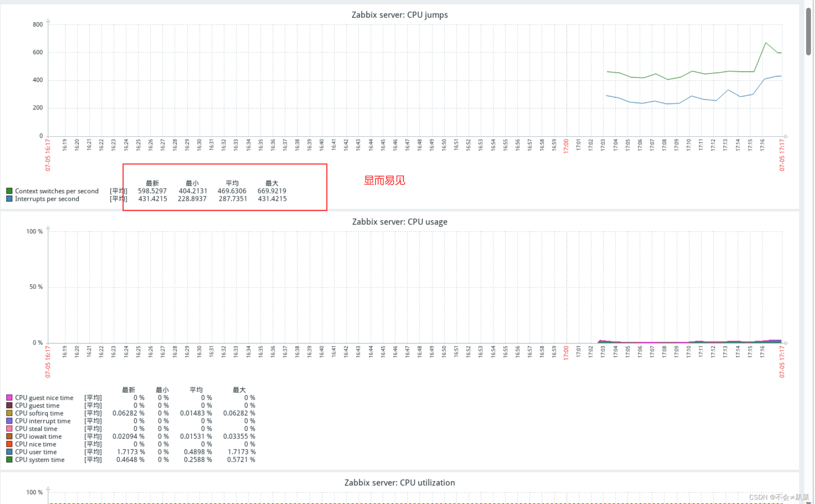Click the CPU guest nice time magenta swatch
This screenshot has height=504, width=815.
(9, 397)
